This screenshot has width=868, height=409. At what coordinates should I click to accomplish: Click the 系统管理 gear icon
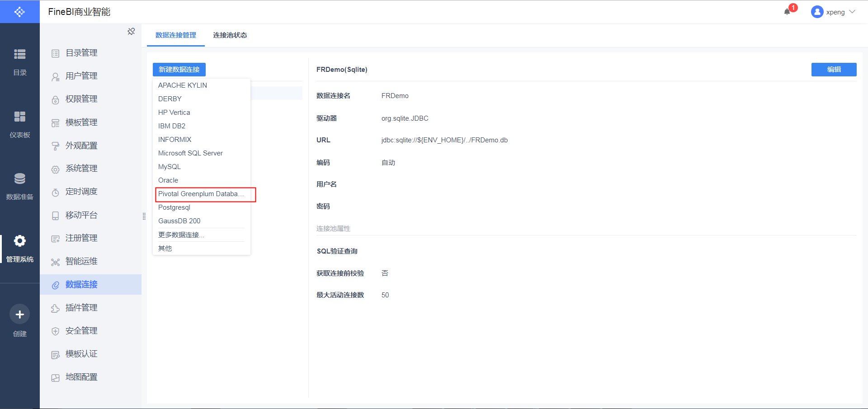click(55, 169)
